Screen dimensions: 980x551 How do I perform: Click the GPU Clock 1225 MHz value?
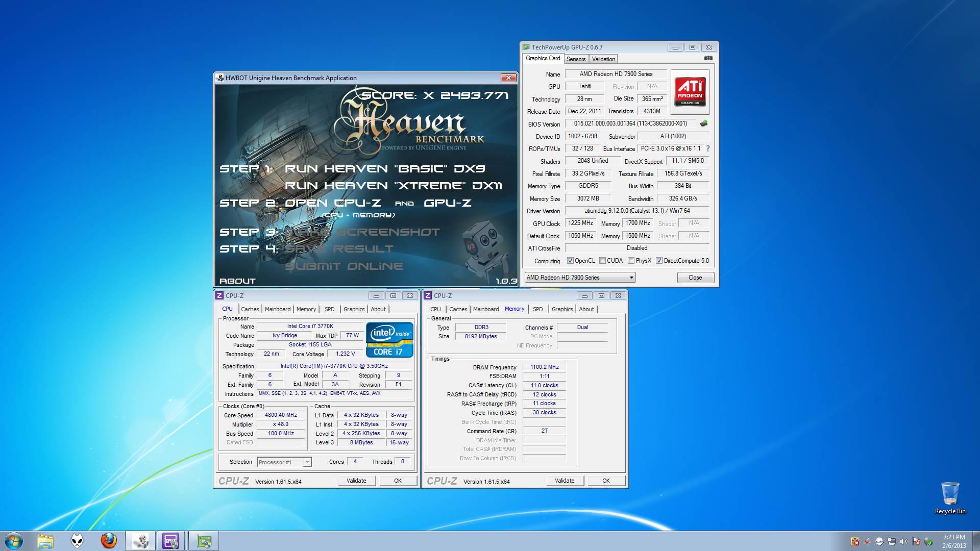580,223
